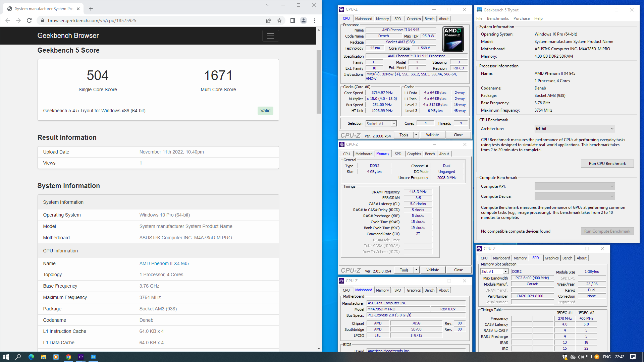Open the Purchase menu in Geekbench
This screenshot has width=644, height=362.
click(522, 18)
